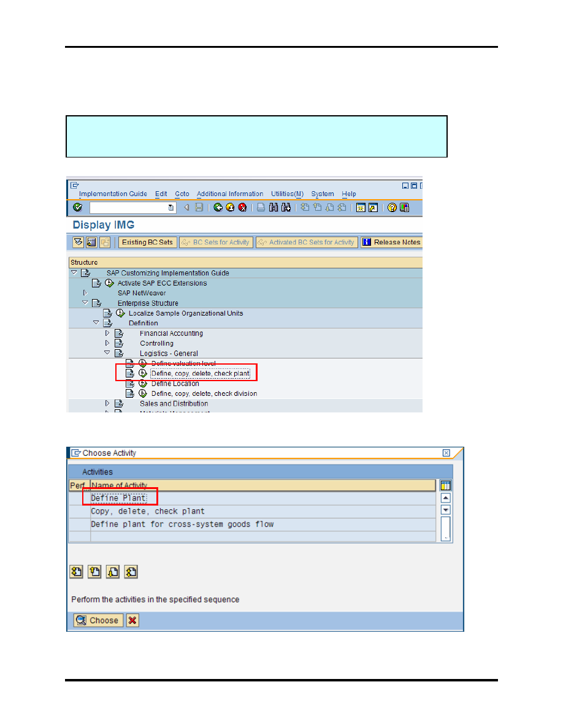Click the red X cancel button beside Choose

[x=132, y=620]
